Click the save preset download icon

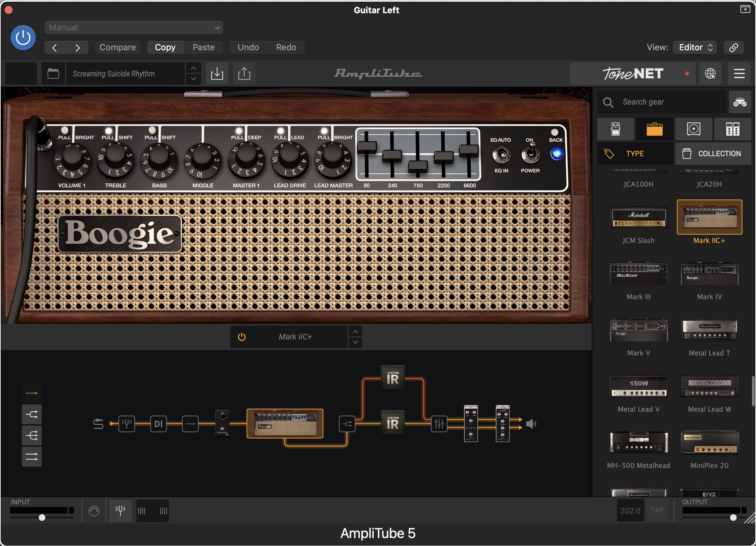point(217,73)
